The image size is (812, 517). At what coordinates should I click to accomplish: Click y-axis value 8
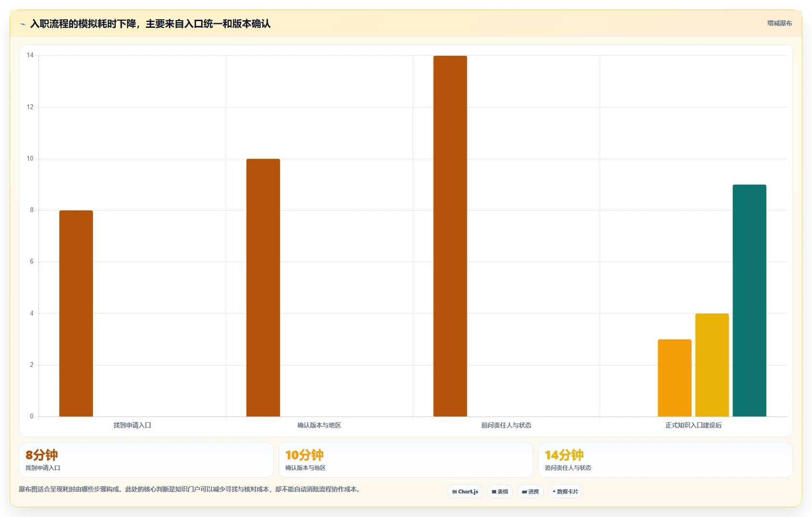click(x=32, y=210)
